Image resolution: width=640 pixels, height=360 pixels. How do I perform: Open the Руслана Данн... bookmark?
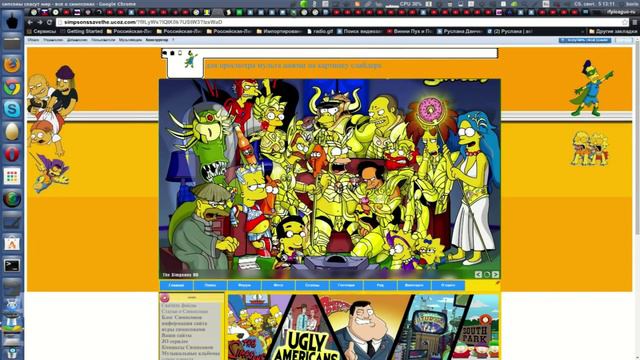[x=460, y=31]
